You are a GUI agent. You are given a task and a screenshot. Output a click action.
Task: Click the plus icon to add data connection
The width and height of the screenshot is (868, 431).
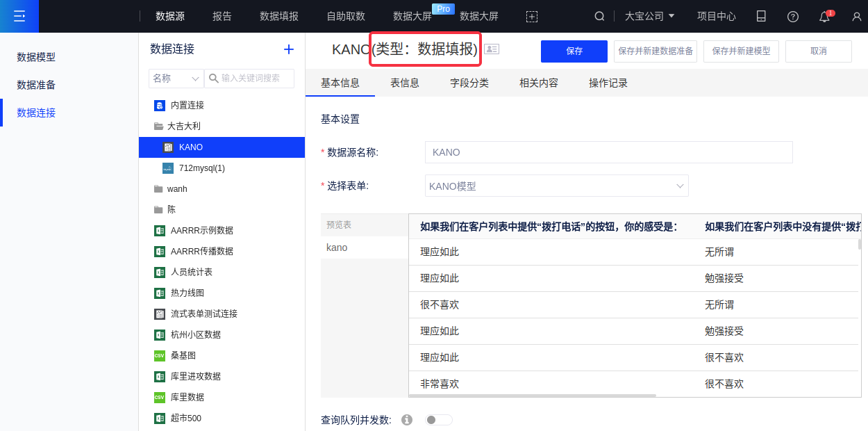[x=289, y=49]
